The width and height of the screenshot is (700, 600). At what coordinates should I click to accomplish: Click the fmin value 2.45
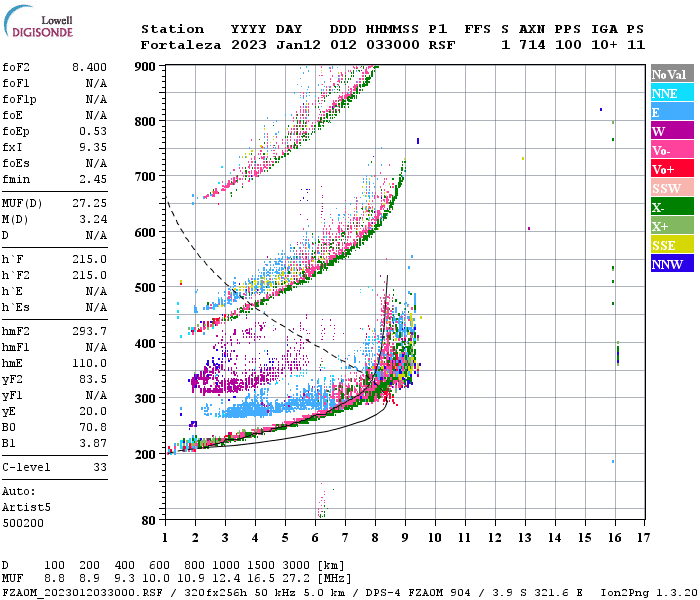pyautogui.click(x=93, y=179)
